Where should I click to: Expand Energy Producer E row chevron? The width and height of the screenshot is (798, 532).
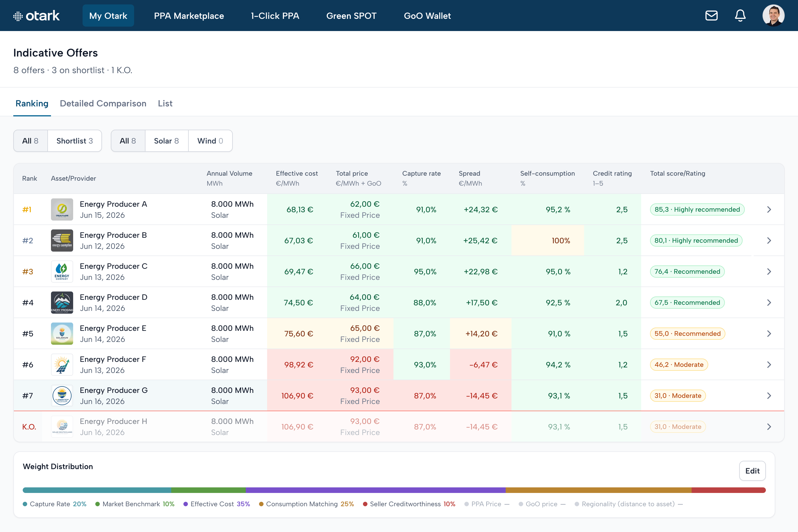(x=769, y=334)
